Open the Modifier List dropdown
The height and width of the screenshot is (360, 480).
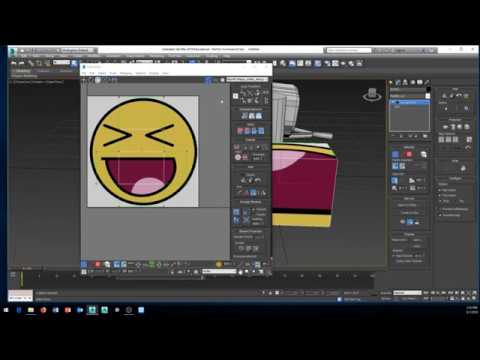point(410,96)
